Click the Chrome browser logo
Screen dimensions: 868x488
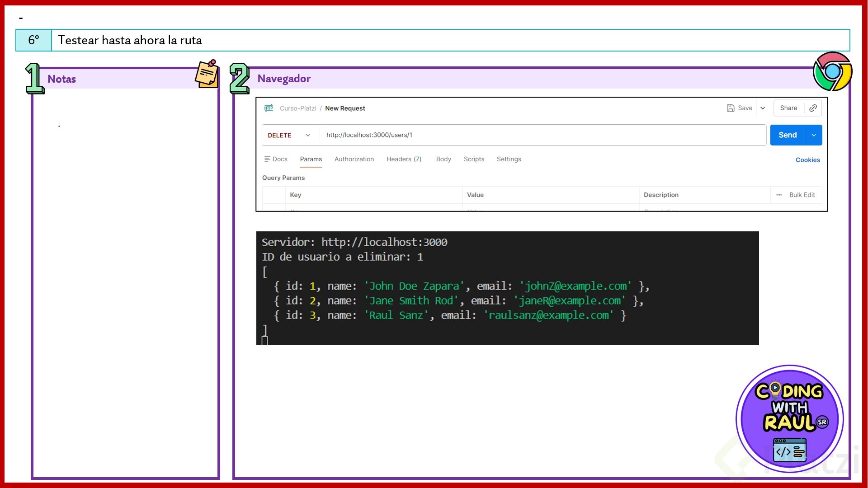point(832,71)
